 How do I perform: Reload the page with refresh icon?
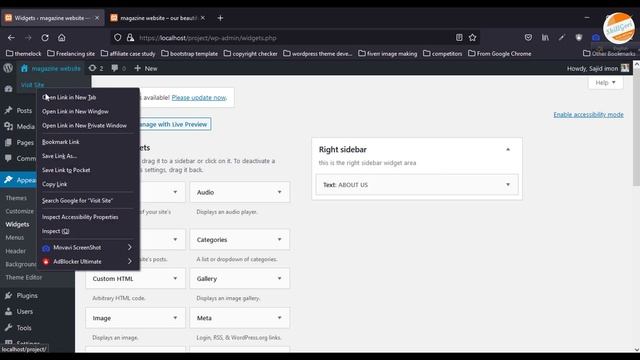point(45,38)
